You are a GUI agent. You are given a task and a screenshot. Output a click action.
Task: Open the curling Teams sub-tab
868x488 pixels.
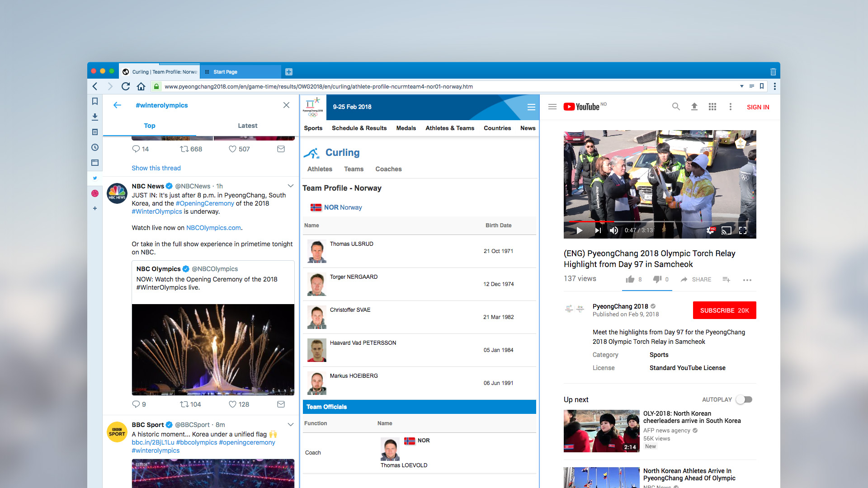point(354,169)
